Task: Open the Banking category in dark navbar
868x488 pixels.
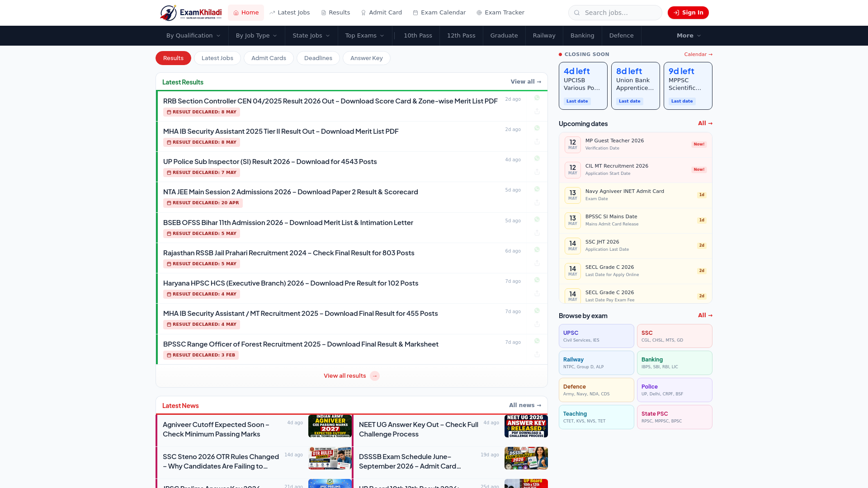Action: 582,36
